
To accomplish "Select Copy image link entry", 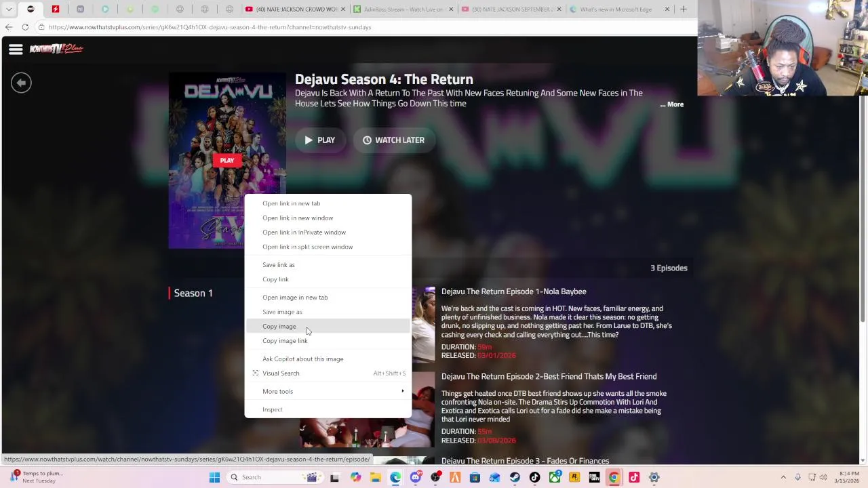I will (328, 341).
